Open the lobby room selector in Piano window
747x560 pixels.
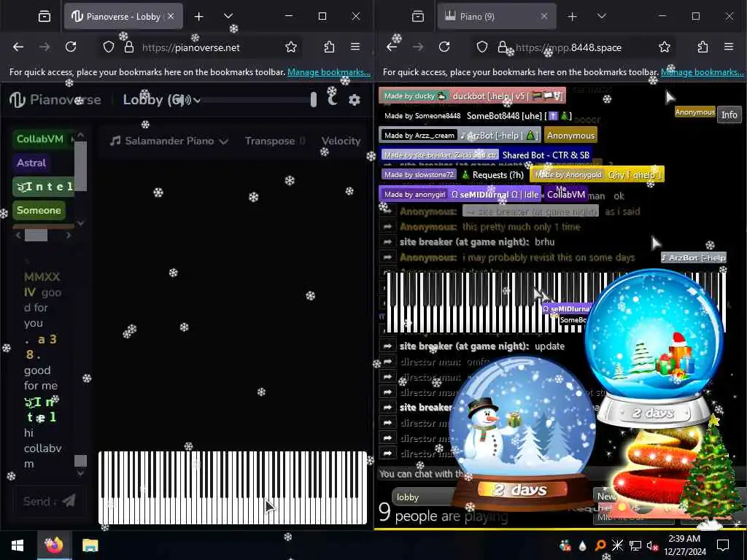(423, 497)
